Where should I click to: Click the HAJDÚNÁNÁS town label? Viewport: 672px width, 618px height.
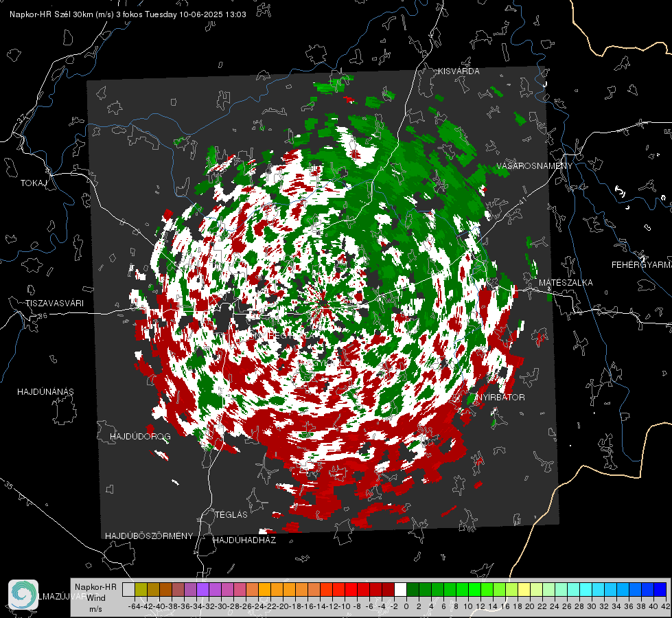click(x=45, y=392)
